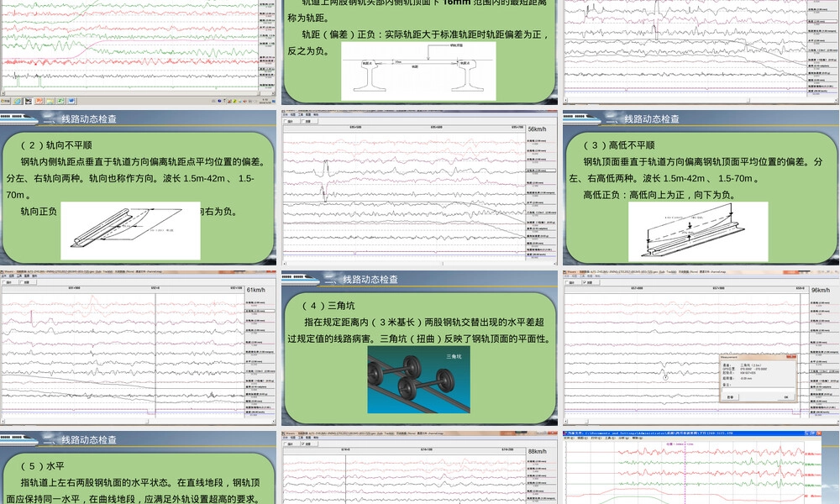
Task: Select the 88km/h waveform slide thumbnail
Action: [x=419, y=468]
